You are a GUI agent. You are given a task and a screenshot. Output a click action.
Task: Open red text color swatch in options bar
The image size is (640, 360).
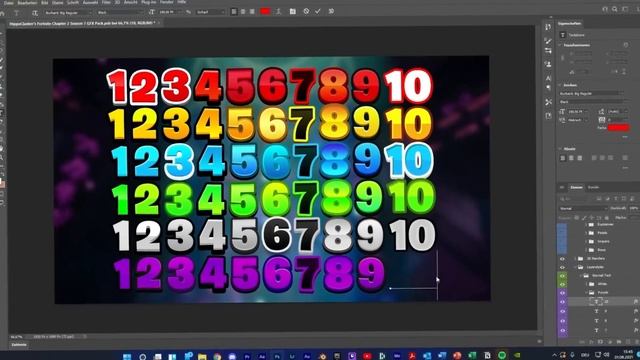click(x=265, y=11)
